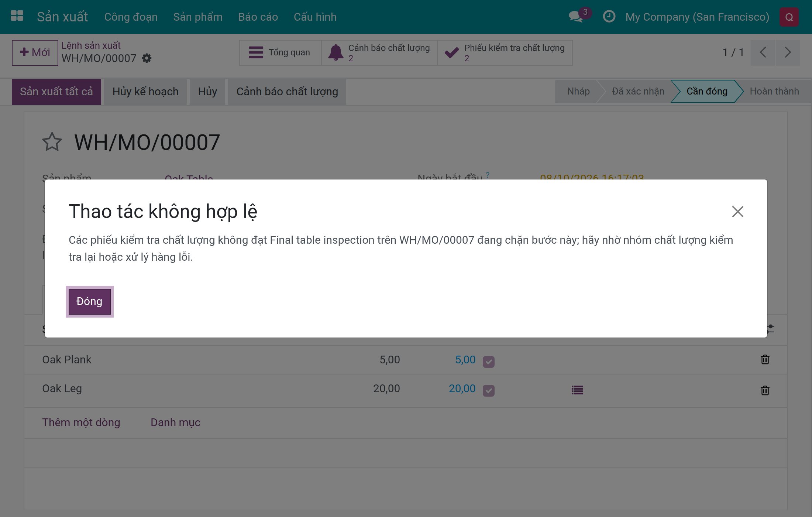Image resolution: width=812 pixels, height=517 pixels.
Task: Open the user avatar menu
Action: click(x=789, y=17)
